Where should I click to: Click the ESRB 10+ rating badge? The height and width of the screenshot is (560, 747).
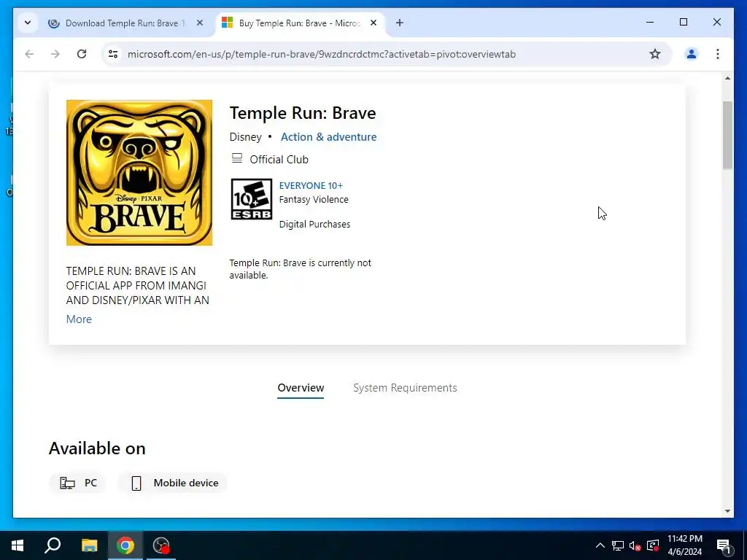click(x=252, y=199)
